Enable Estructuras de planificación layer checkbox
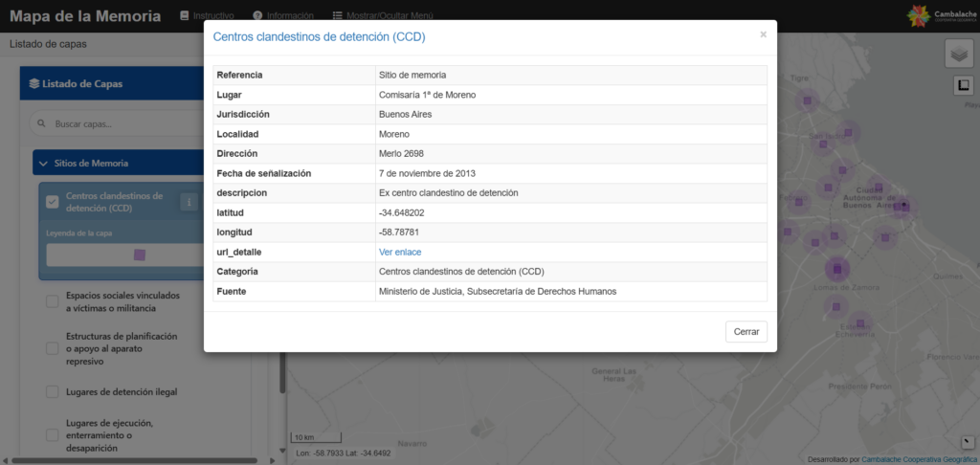 [54, 349]
